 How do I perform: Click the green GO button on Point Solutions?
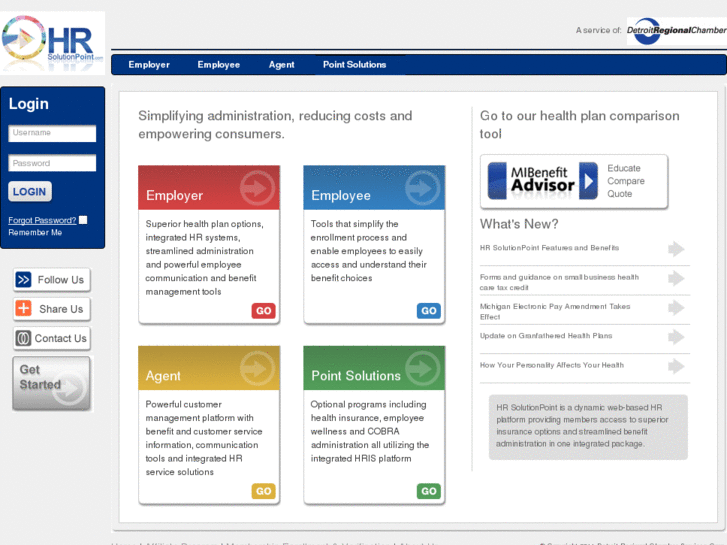(x=428, y=491)
